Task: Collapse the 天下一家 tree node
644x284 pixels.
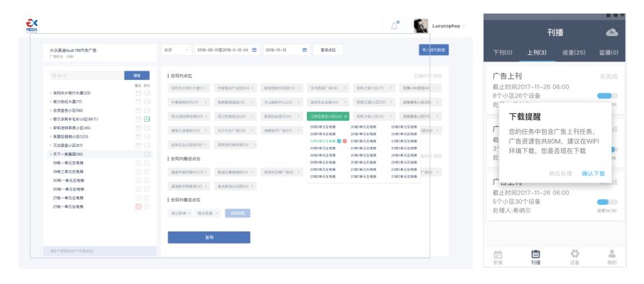Action: point(51,154)
